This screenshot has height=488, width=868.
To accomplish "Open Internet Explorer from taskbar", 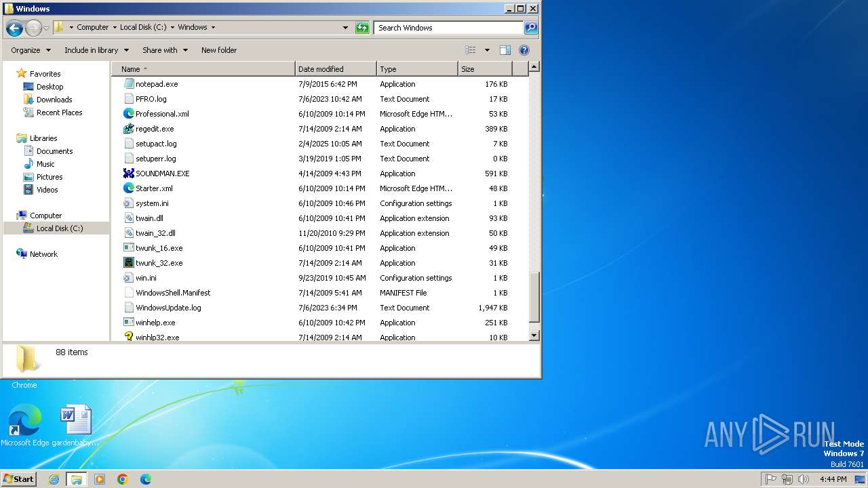I will pyautogui.click(x=54, y=479).
